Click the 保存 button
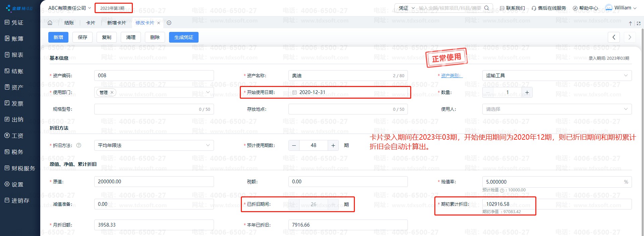The image size is (644, 236). [x=83, y=37]
